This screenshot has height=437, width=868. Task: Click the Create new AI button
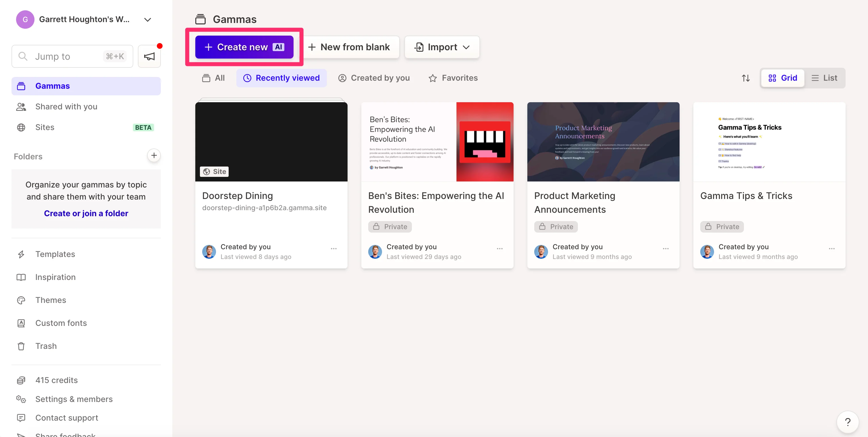(x=244, y=47)
